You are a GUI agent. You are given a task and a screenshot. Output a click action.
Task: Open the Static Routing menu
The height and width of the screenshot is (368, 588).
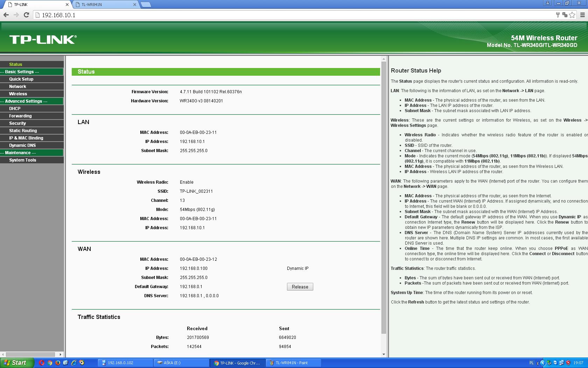coord(31,131)
